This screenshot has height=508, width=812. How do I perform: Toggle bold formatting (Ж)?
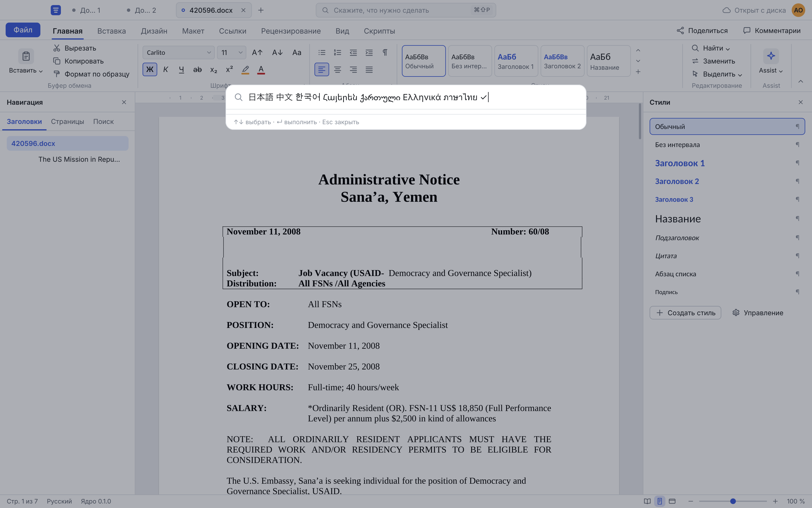click(150, 69)
